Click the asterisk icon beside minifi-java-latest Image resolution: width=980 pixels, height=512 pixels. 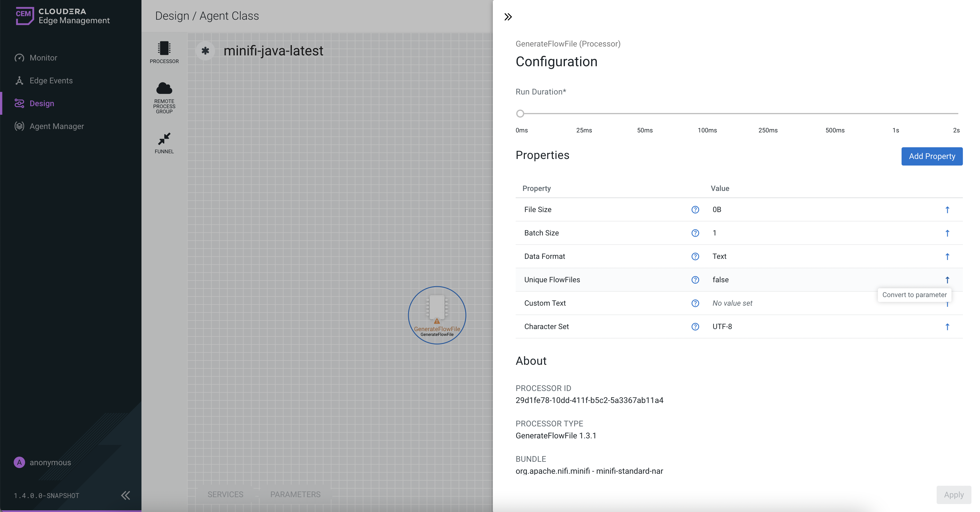coord(205,51)
